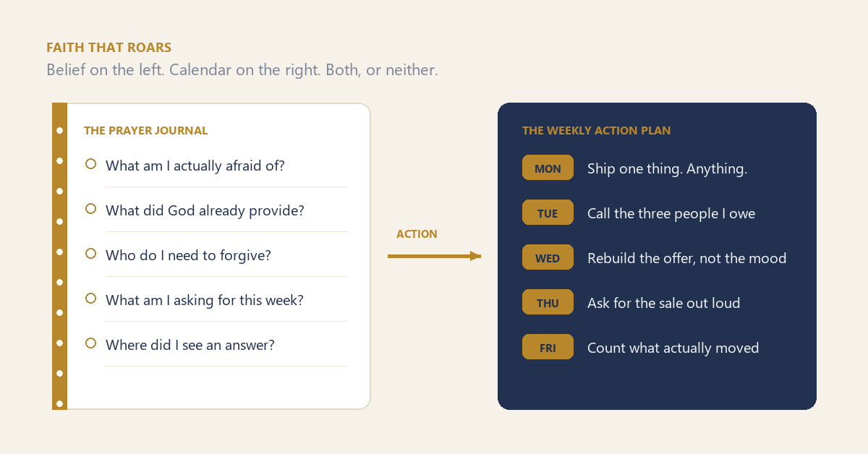Click "Ship one thing. Anything." text

667,169
